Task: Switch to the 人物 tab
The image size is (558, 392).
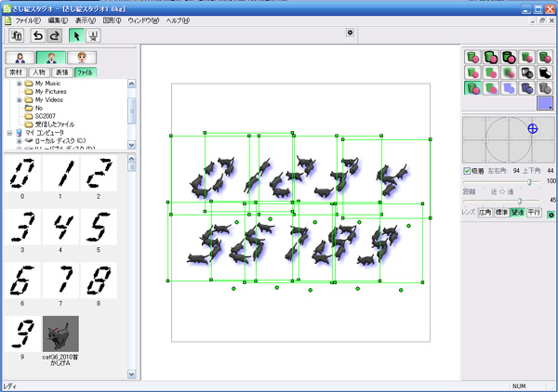Action: [39, 72]
